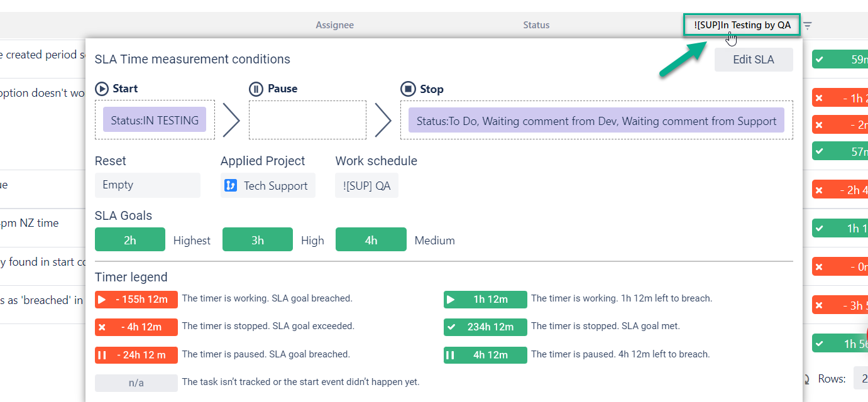The image size is (868, 402).
Task: Click the green 234h 12m goal met badge
Action: (485, 327)
